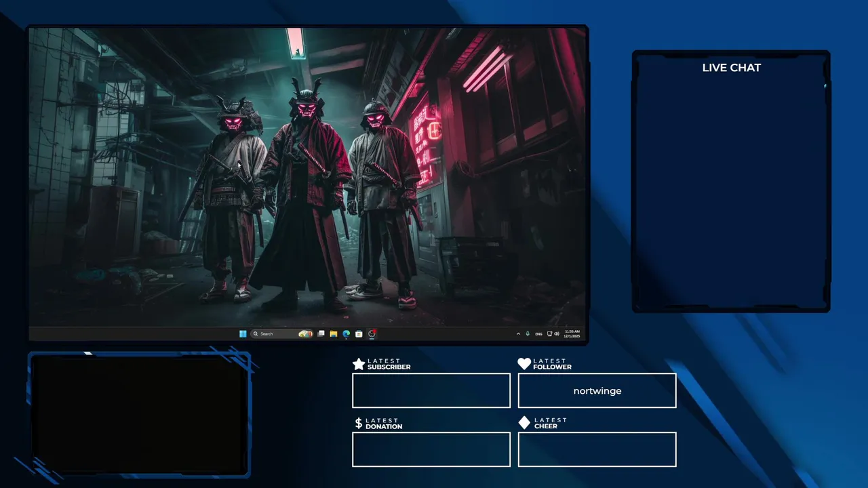This screenshot has width=868, height=488.
Task: Open Microsoft Edge from the taskbar
Action: pyautogui.click(x=346, y=333)
